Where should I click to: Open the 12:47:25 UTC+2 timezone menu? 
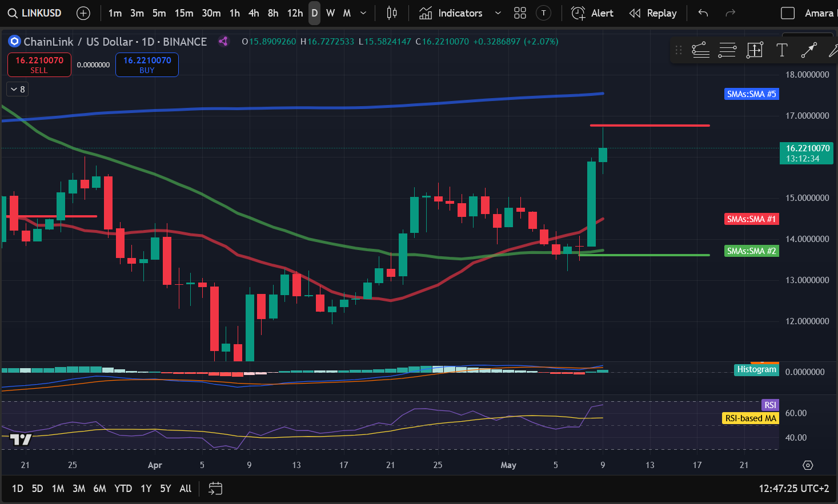(793, 489)
